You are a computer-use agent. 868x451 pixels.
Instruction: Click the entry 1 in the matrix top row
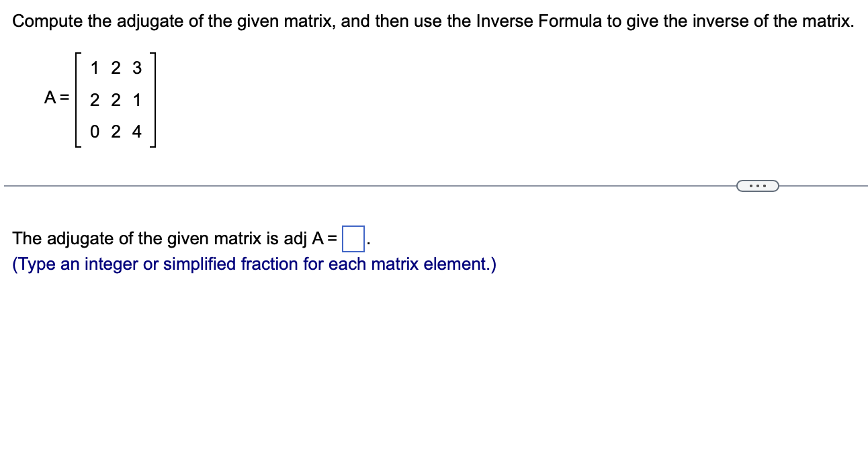coord(95,68)
